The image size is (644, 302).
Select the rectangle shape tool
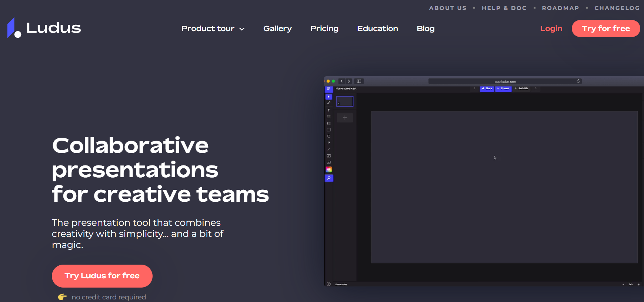tap(328, 130)
